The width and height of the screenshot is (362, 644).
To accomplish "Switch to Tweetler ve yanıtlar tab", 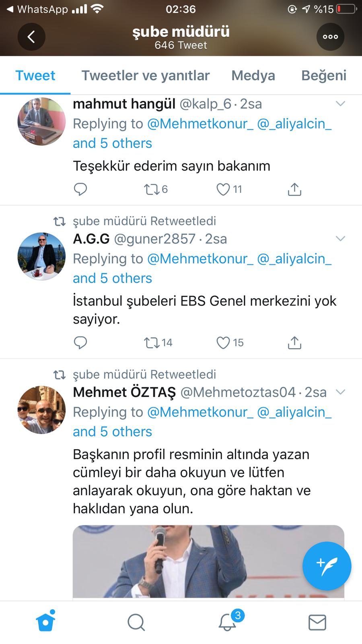I will pos(146,75).
